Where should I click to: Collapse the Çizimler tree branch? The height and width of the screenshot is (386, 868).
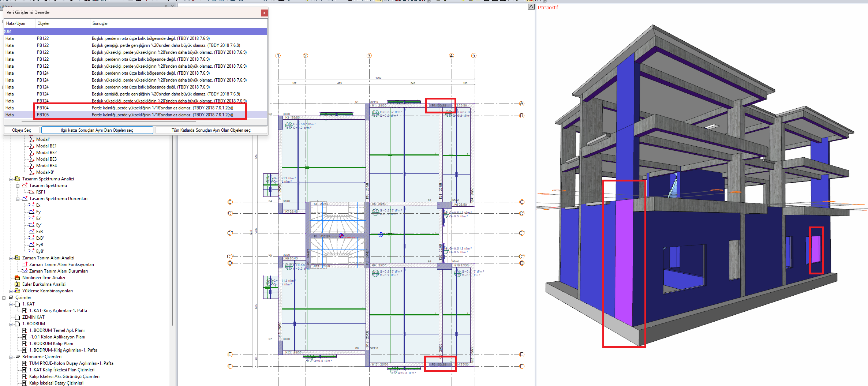point(4,297)
